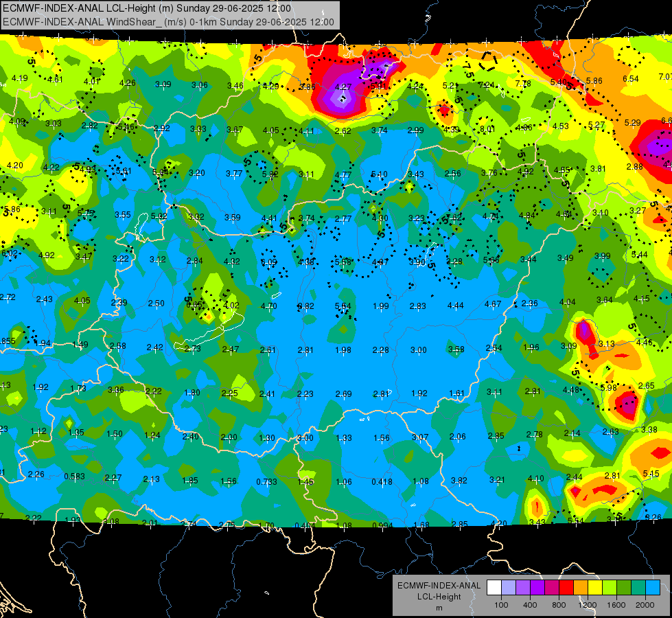
Task: Click the wind shear value 1.80
Action: pyautogui.click(x=192, y=393)
